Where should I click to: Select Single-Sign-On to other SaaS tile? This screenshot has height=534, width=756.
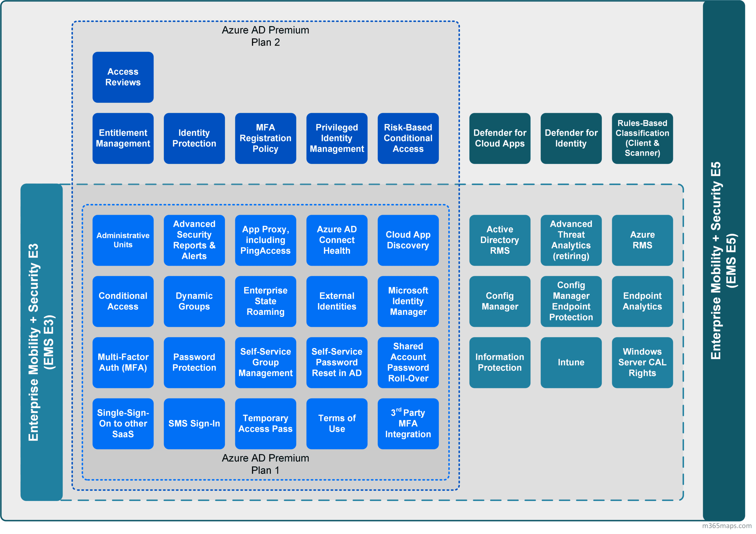(x=123, y=424)
